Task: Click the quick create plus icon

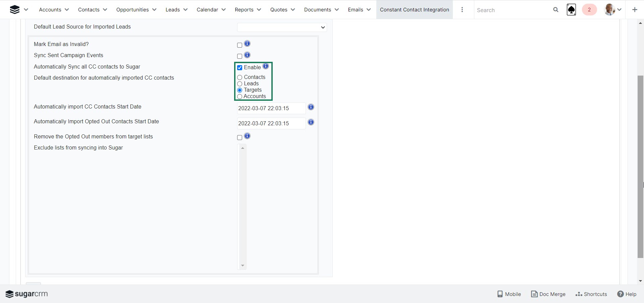Action: 635,10
